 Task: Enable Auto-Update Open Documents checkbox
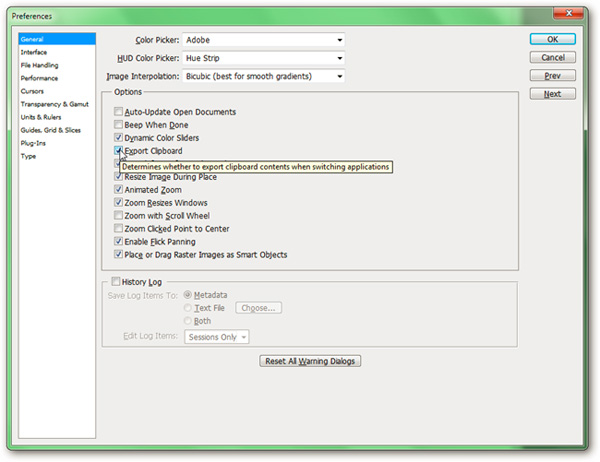[119, 112]
